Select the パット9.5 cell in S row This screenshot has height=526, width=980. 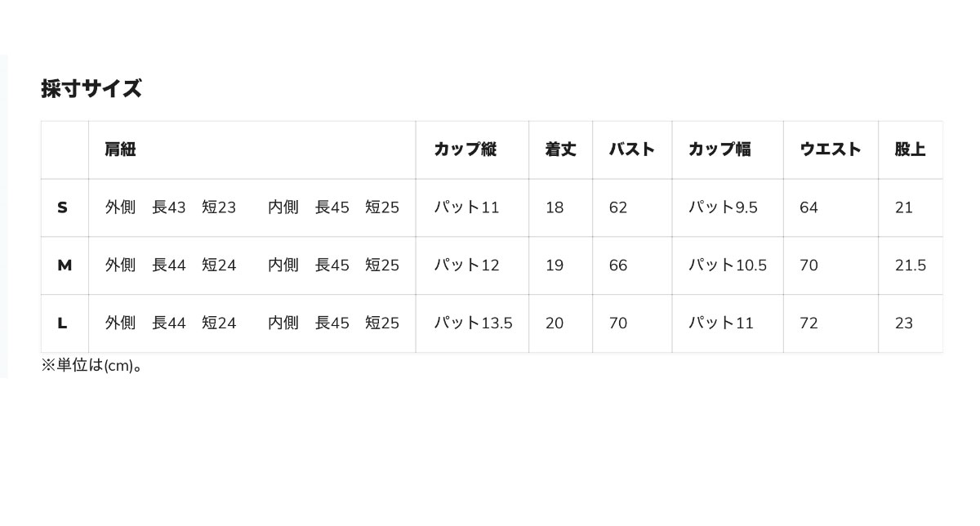pyautogui.click(x=723, y=207)
